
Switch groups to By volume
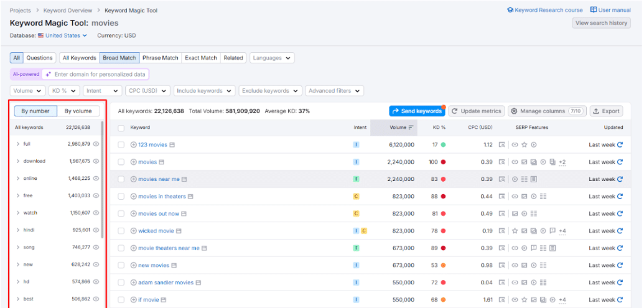pyautogui.click(x=78, y=111)
